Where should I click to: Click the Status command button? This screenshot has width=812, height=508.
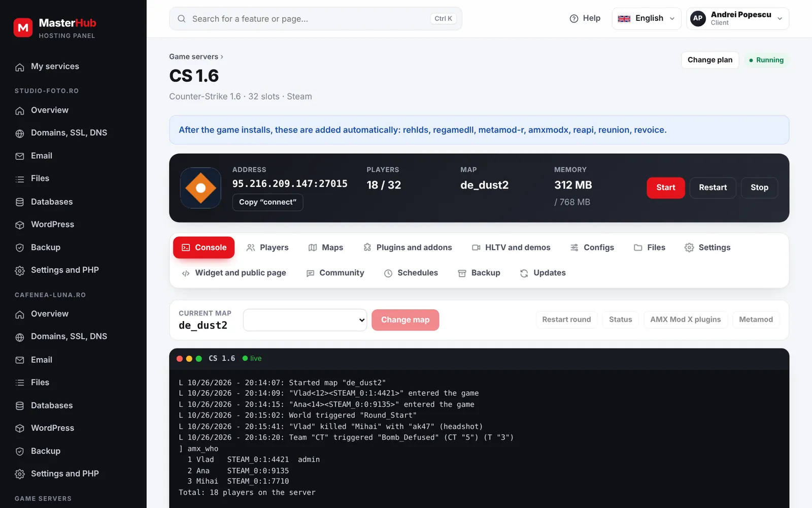point(620,320)
